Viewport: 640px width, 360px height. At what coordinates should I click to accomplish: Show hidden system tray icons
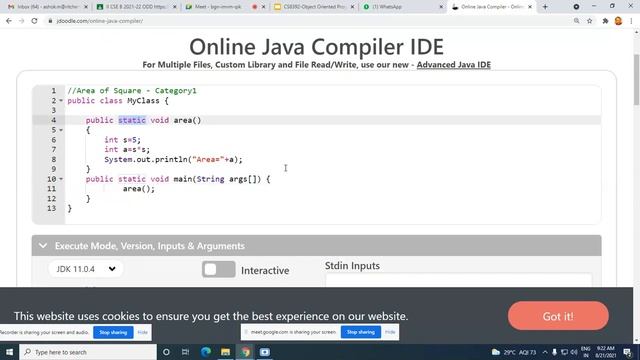pyautogui.click(x=545, y=352)
